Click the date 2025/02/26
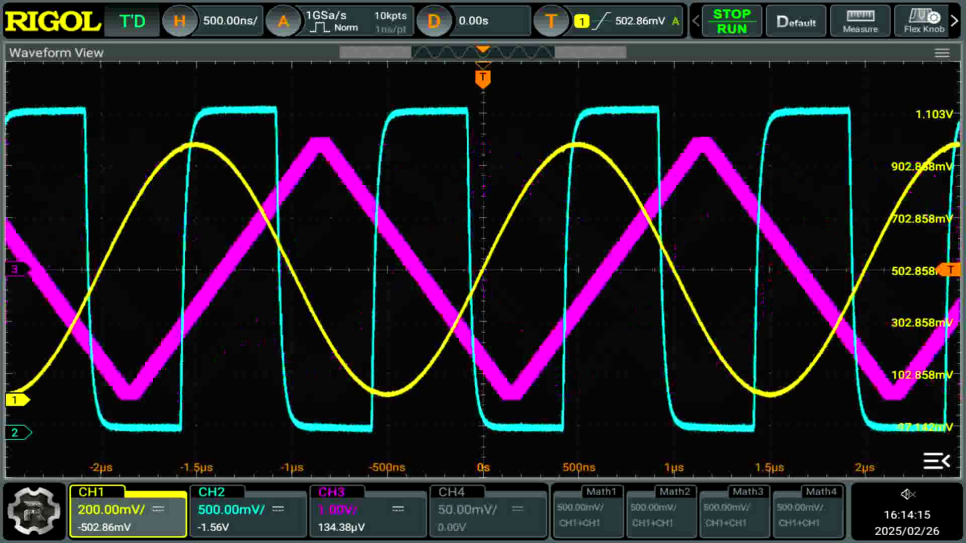The height and width of the screenshot is (543, 966). coord(907,531)
